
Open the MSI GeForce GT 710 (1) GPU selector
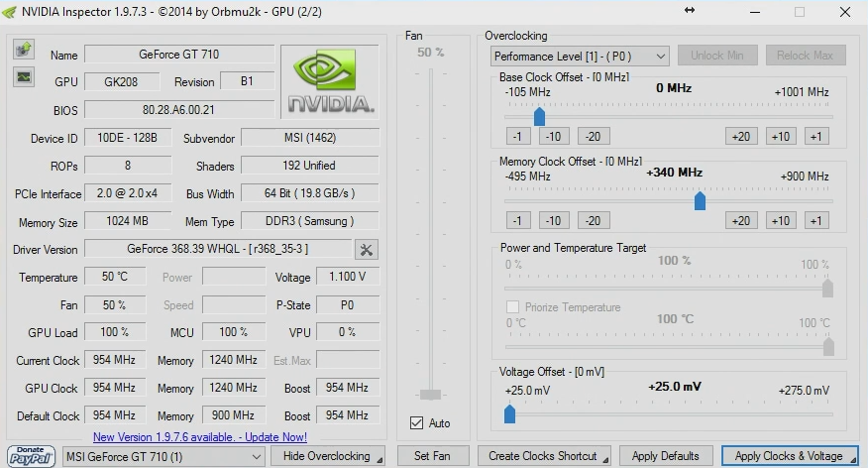[163, 457]
